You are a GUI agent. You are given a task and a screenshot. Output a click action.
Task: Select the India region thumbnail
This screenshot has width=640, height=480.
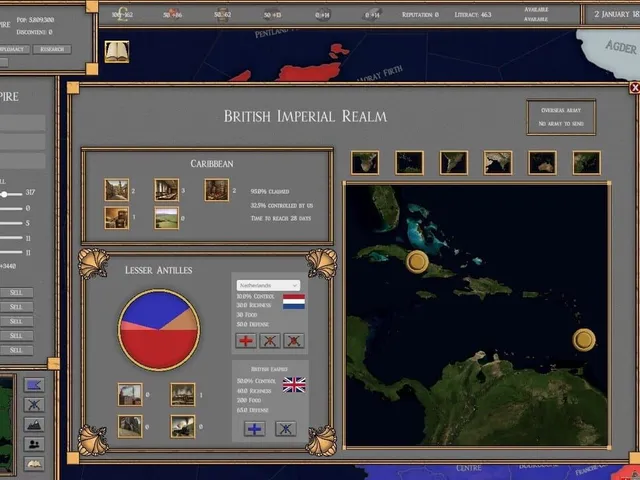(498, 162)
